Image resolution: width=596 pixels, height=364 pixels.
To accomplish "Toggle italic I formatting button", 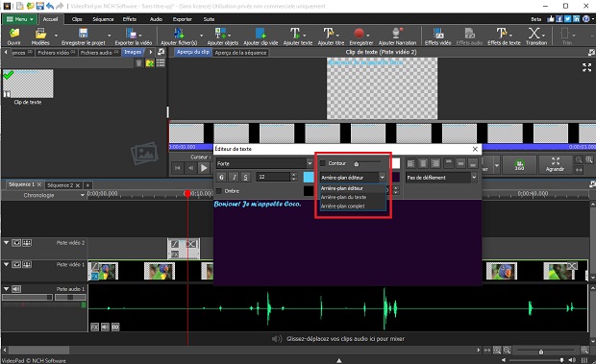I will tap(235, 177).
